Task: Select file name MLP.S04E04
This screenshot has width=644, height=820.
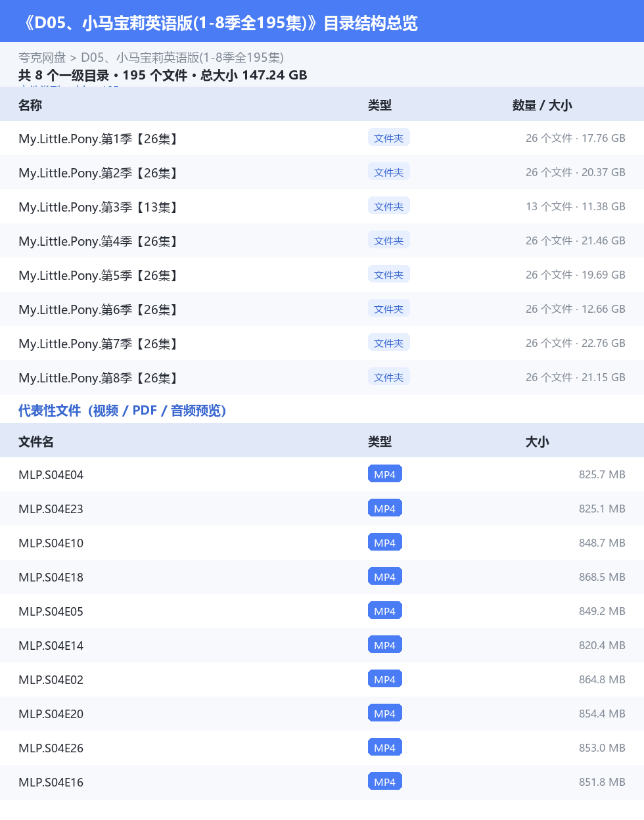Action: [x=51, y=475]
